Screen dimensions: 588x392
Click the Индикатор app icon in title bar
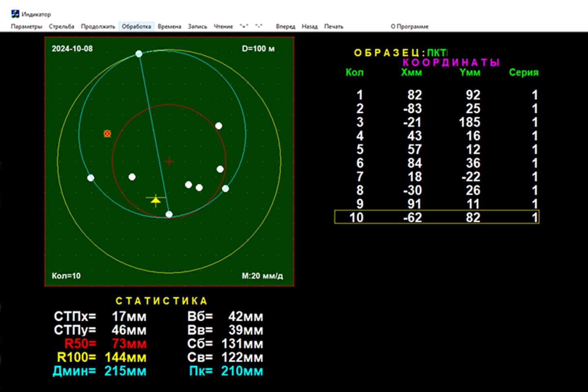coord(15,14)
